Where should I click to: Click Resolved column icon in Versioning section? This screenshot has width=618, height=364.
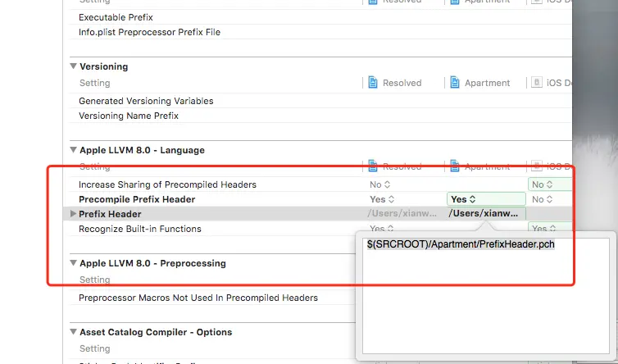click(373, 83)
